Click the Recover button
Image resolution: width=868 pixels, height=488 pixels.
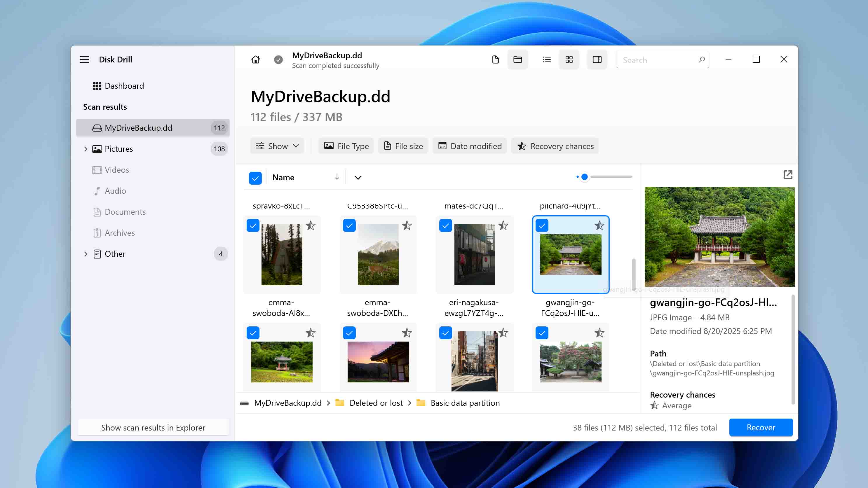[x=761, y=427]
